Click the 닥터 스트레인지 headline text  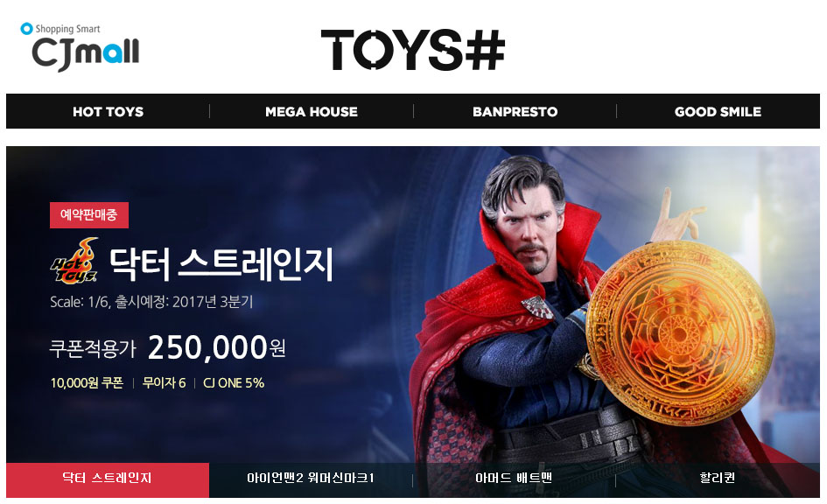221,263
